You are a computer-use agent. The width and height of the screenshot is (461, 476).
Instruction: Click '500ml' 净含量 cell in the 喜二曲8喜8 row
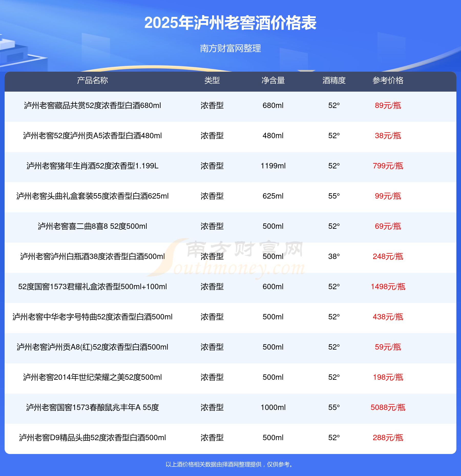point(273,226)
